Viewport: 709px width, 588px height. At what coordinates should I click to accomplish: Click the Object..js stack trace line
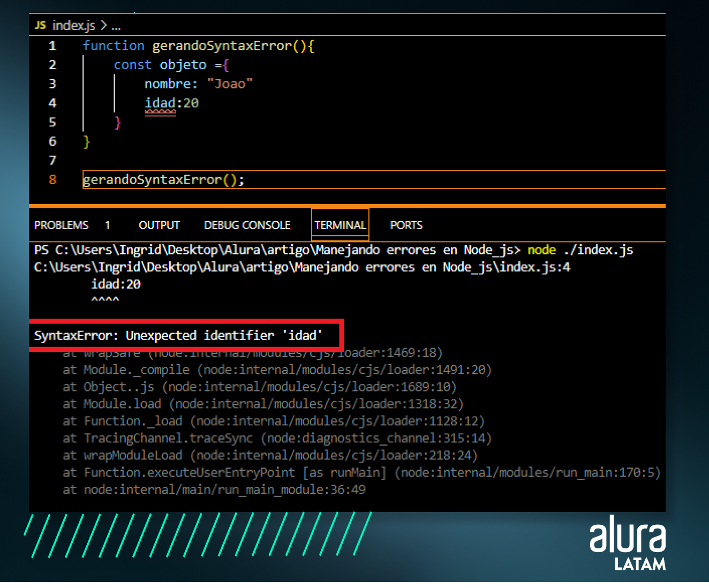point(259,387)
